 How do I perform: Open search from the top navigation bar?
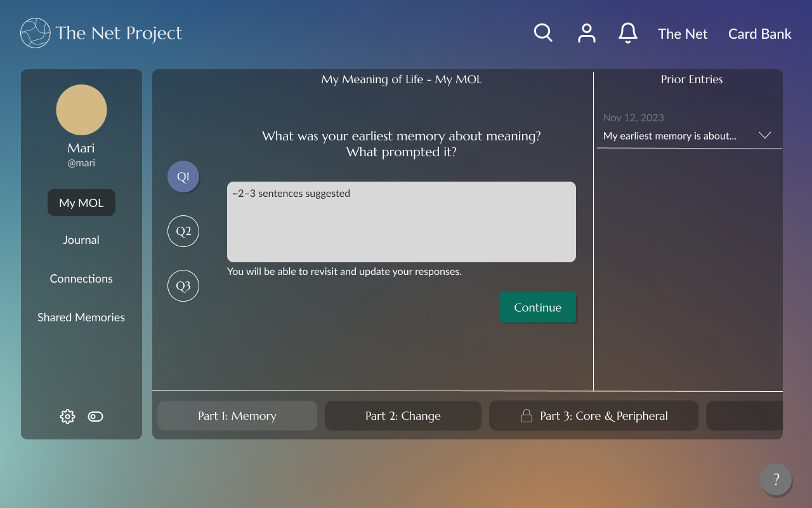point(542,32)
